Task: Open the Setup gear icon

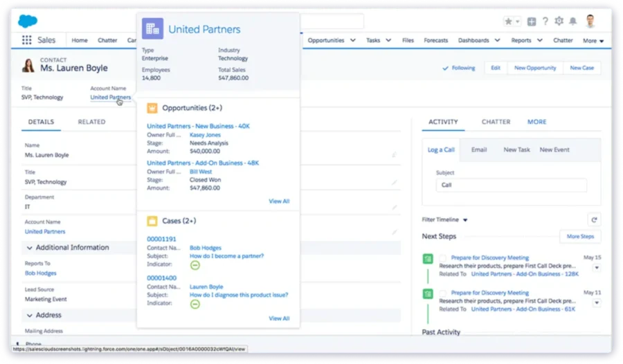Action: pos(559,21)
